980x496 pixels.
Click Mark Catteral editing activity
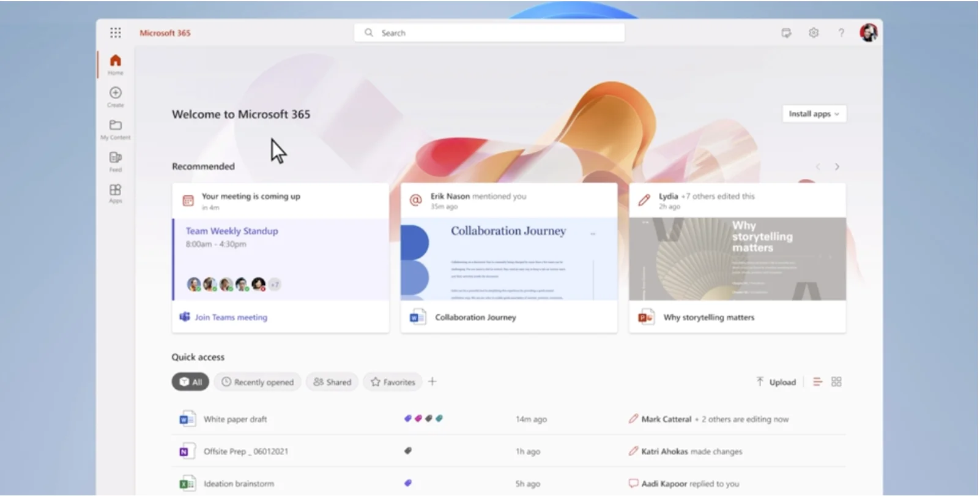click(709, 419)
